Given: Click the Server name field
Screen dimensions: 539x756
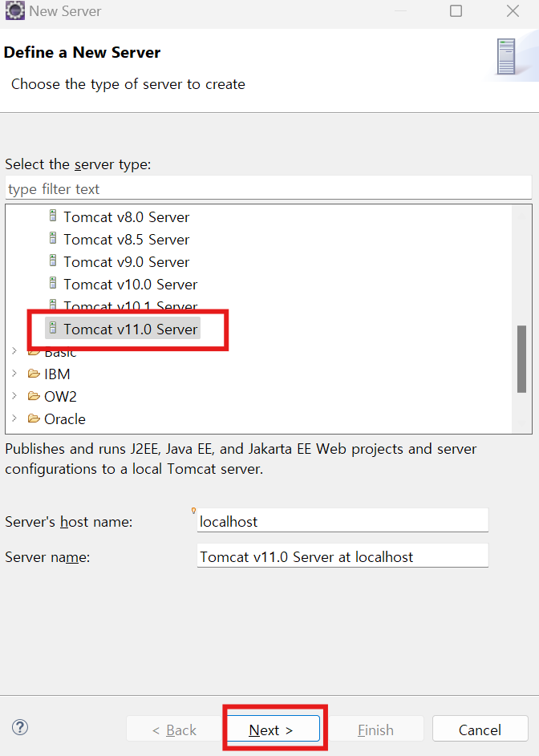Looking at the screenshot, I should [x=342, y=556].
